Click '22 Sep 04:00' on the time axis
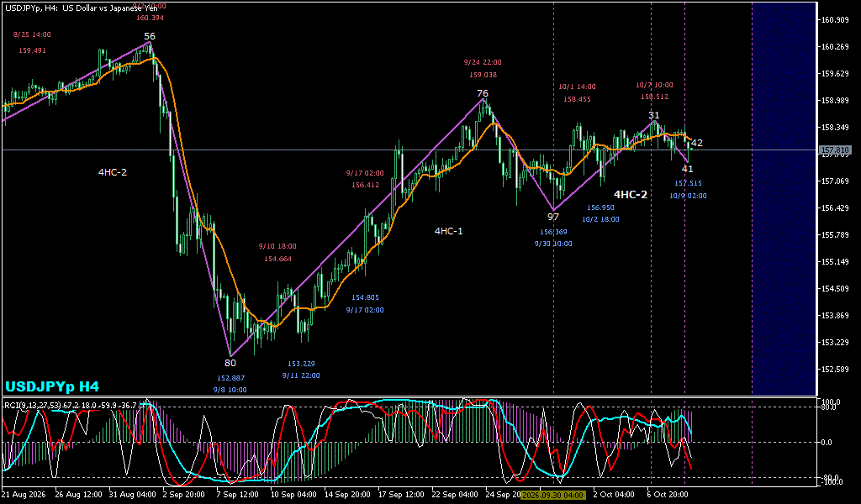The width and height of the screenshot is (861, 504). coord(455,495)
